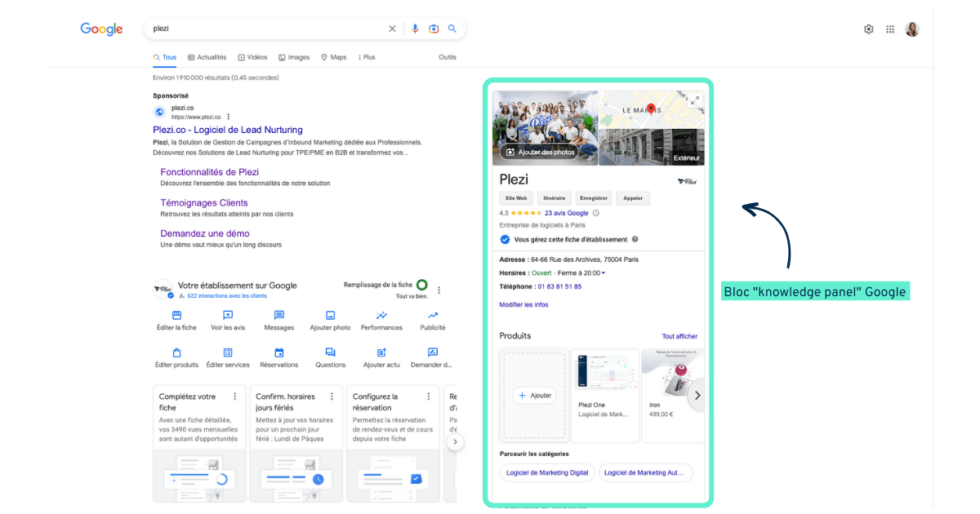Select the Tous tab
The width and height of the screenshot is (980, 514).
tap(164, 57)
